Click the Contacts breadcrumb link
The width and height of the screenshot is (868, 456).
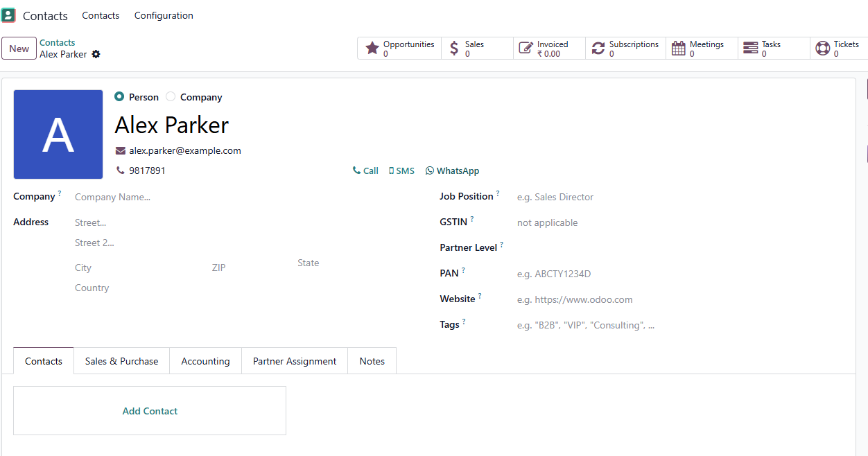point(58,42)
